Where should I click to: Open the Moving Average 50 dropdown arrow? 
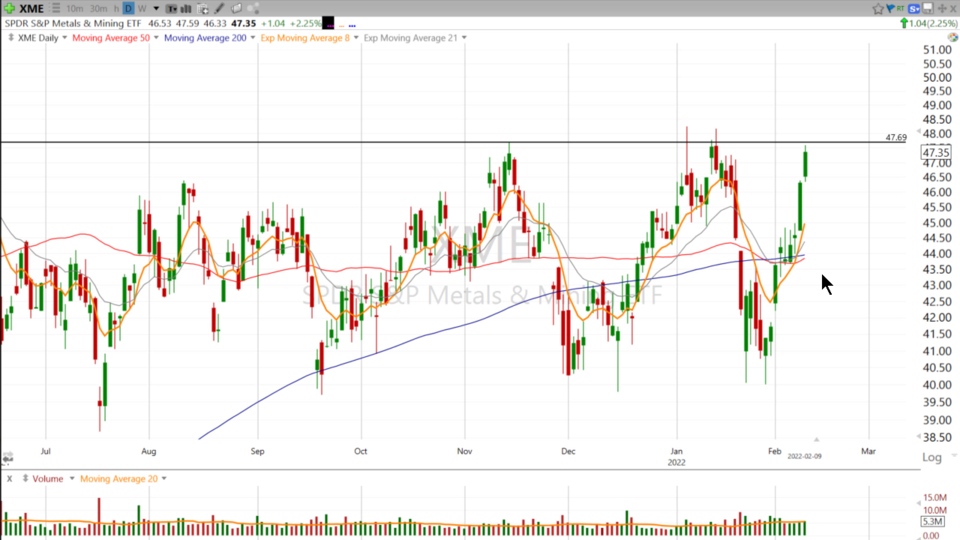pyautogui.click(x=156, y=38)
